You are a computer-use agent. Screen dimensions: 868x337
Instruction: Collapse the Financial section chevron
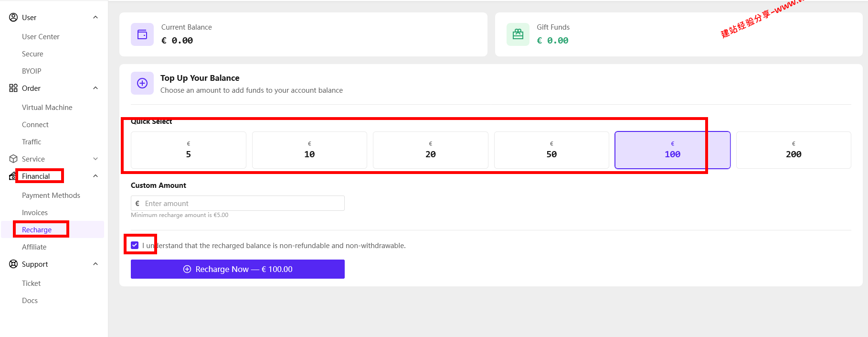point(95,176)
